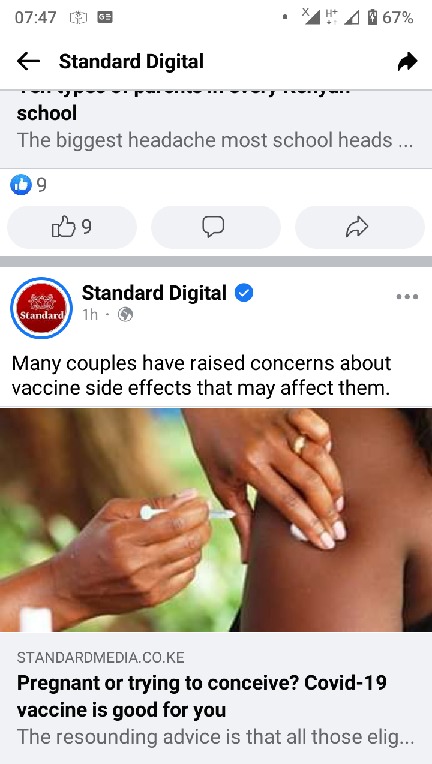Tap the public globe privacy icon

(125, 316)
